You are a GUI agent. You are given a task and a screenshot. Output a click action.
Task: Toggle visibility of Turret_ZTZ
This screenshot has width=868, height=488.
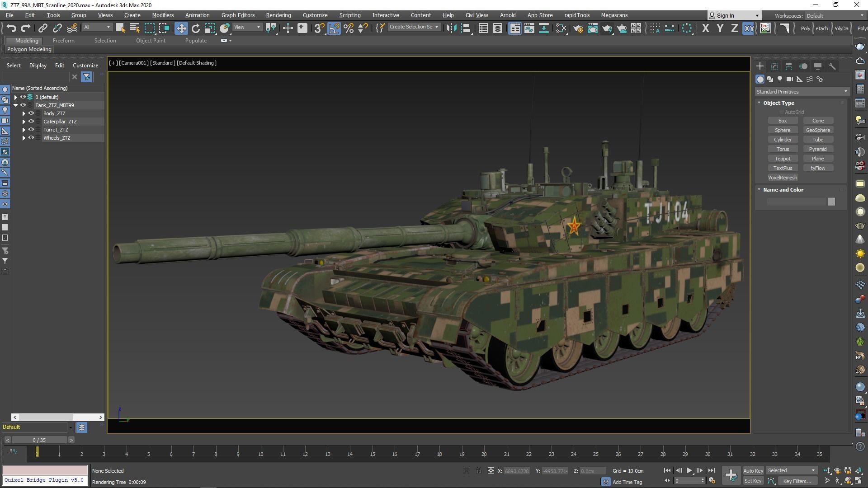pyautogui.click(x=31, y=130)
